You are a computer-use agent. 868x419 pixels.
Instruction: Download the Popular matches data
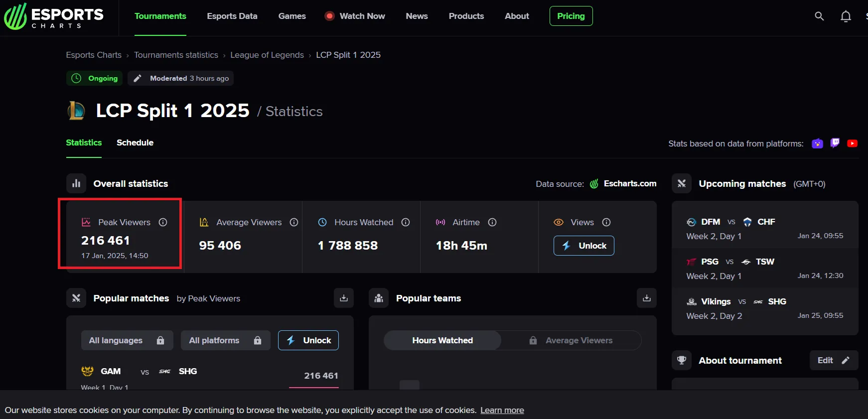point(344,298)
